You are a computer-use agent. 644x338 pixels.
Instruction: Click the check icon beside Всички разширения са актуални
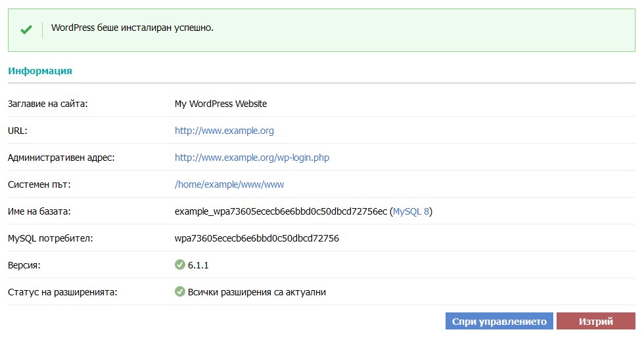[180, 291]
